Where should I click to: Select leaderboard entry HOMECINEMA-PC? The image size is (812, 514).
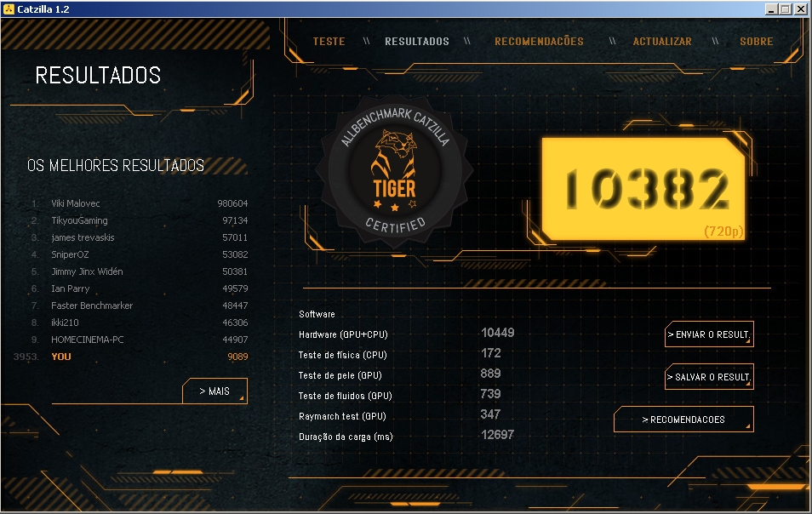click(x=140, y=340)
